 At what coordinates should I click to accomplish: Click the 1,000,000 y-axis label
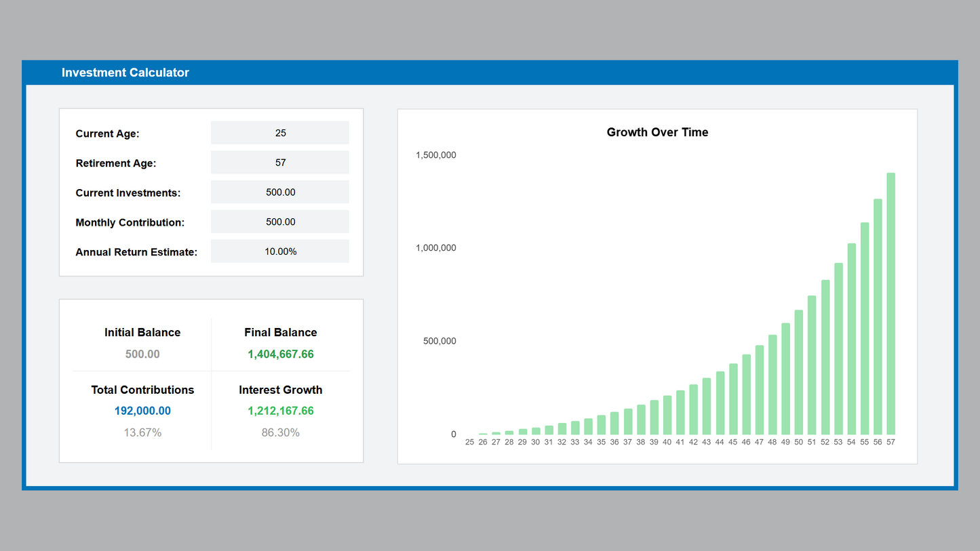pyautogui.click(x=435, y=248)
